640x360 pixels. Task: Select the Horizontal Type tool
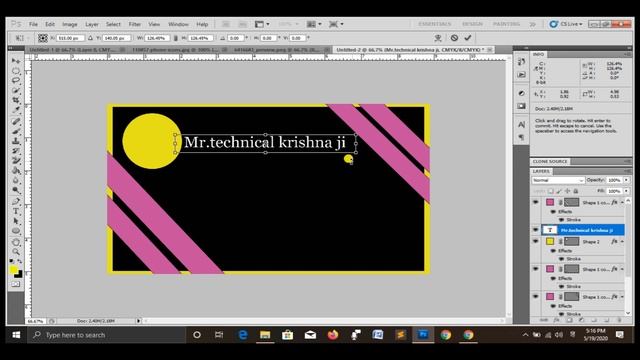pos(16,211)
